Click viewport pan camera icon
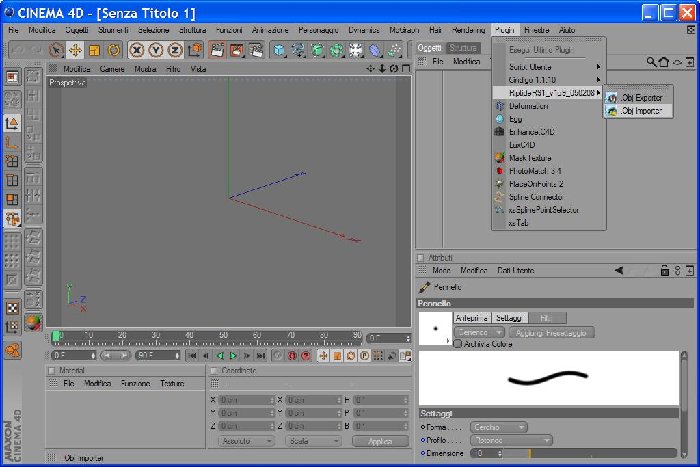700x467 pixels. point(370,68)
